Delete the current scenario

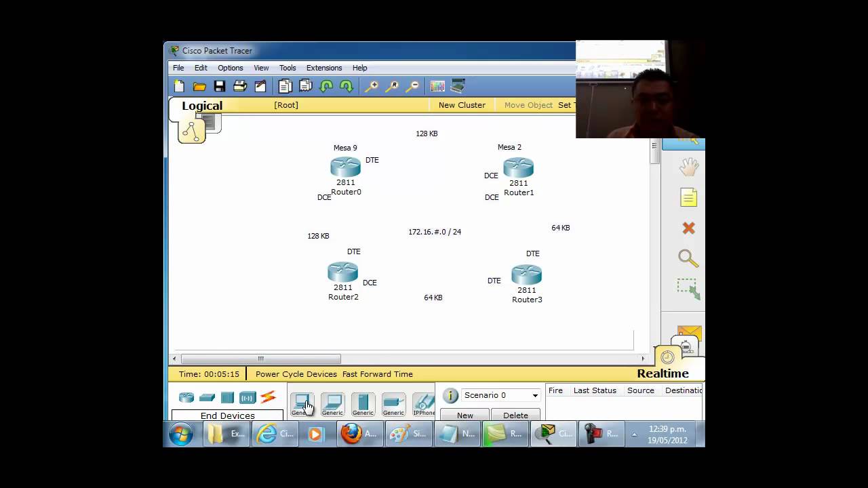tap(515, 415)
